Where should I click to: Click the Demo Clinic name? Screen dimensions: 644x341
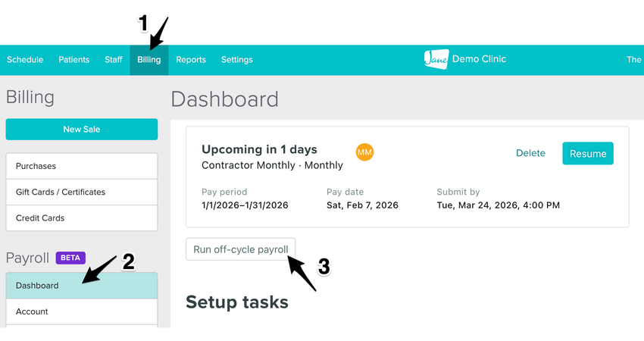(479, 59)
